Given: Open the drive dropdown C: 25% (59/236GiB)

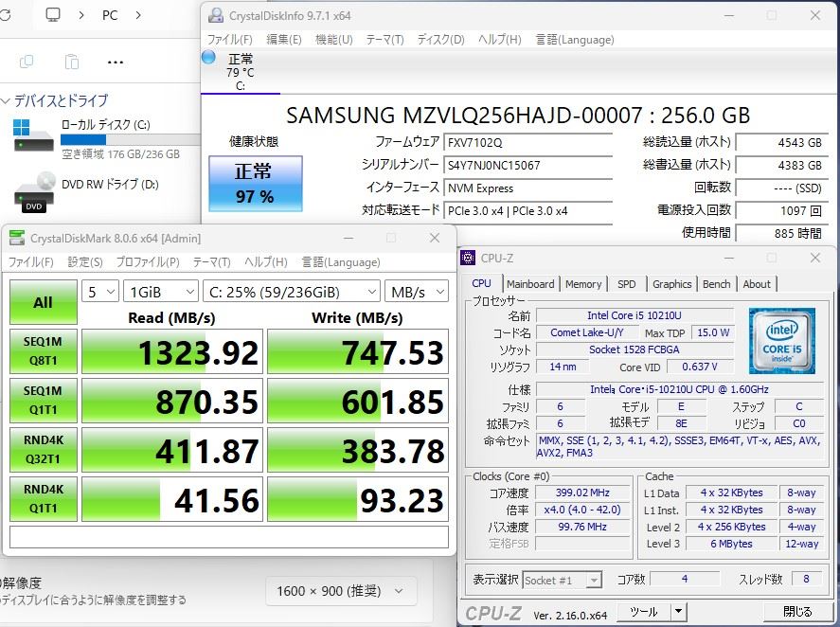Looking at the screenshot, I should (x=292, y=292).
